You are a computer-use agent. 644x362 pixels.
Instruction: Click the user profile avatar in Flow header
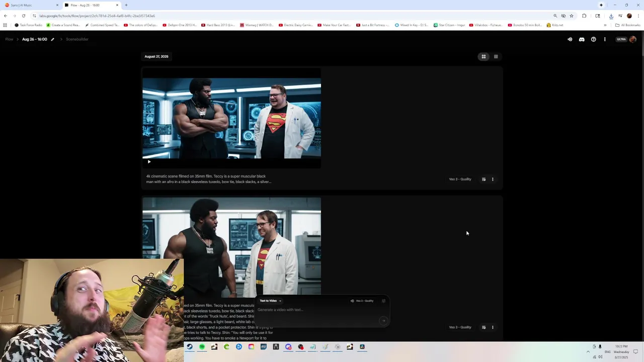[633, 39]
